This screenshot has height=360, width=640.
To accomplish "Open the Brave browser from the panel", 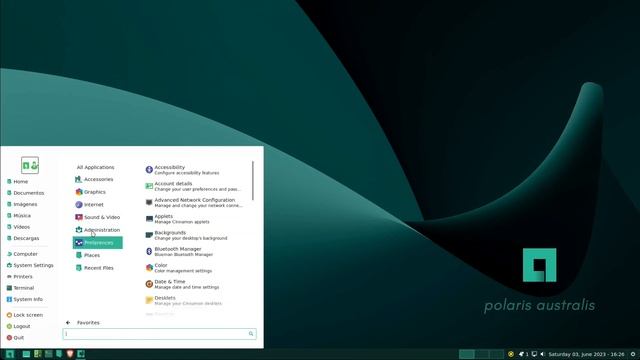I will (x=70, y=354).
